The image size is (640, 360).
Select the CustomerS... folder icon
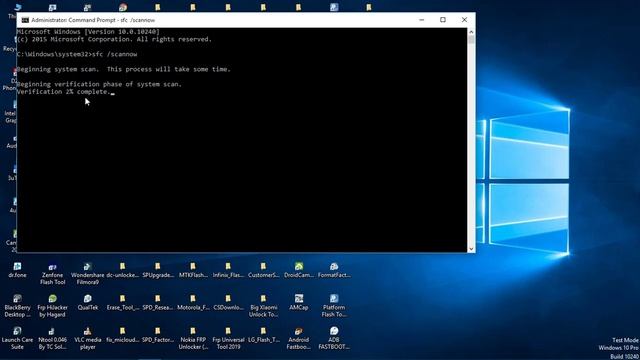[x=263, y=270]
